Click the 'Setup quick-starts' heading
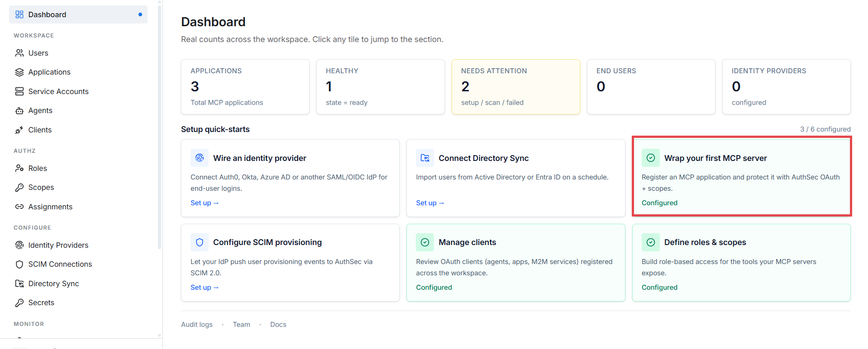This screenshot has width=868, height=349. 215,129
